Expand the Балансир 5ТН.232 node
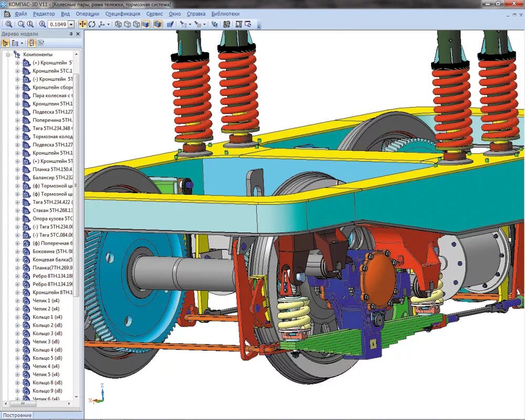The image size is (525, 420). 17,177
